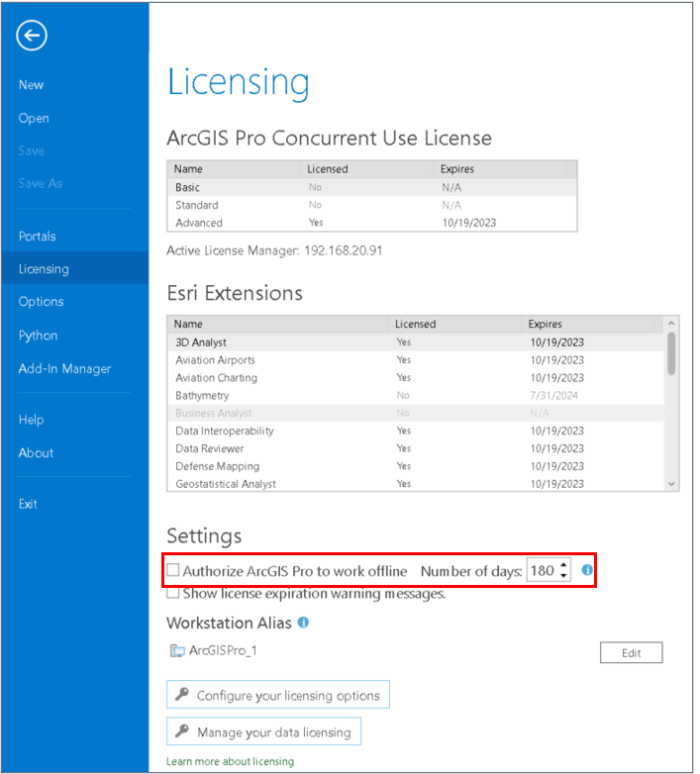Select the Defense Mapping extension row
Viewport: 700px width, 774px height.
pos(416,467)
